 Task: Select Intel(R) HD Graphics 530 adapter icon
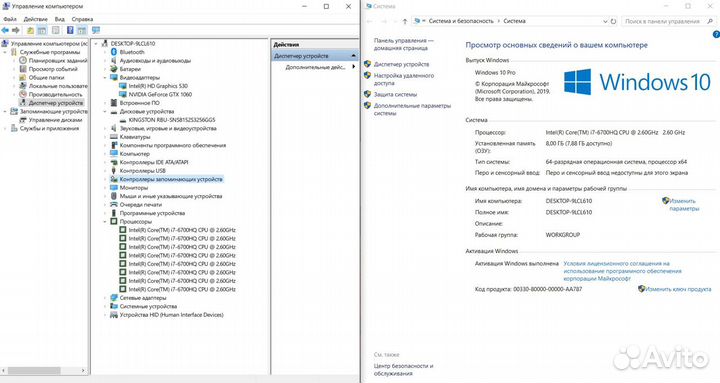coord(123,86)
